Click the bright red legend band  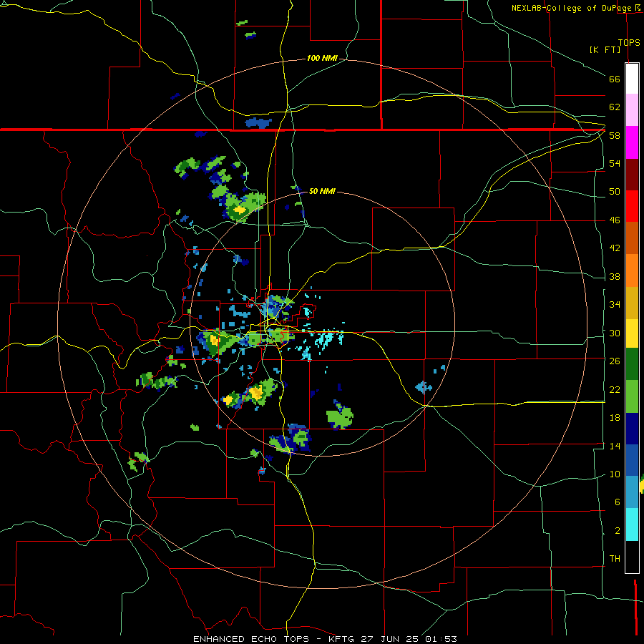(x=632, y=206)
